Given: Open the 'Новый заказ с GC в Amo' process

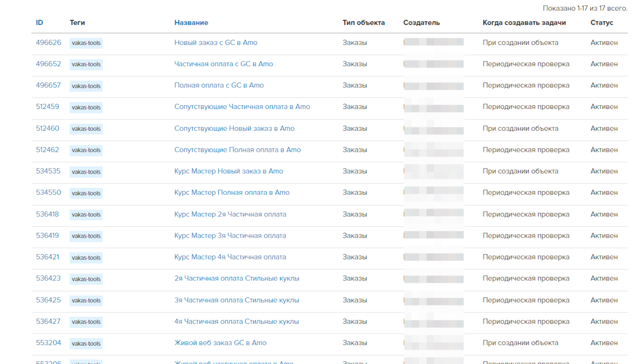Looking at the screenshot, I should click(216, 43).
